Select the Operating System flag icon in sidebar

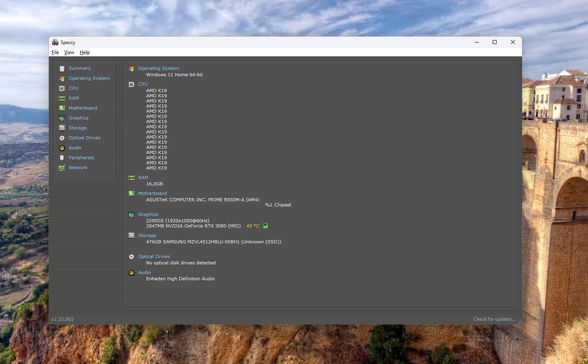(x=62, y=79)
